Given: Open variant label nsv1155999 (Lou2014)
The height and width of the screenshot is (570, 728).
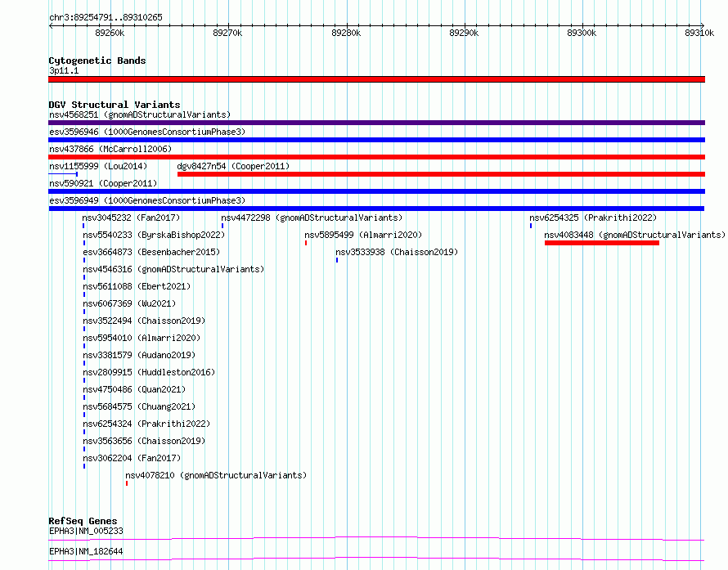Looking at the screenshot, I should coord(98,166).
